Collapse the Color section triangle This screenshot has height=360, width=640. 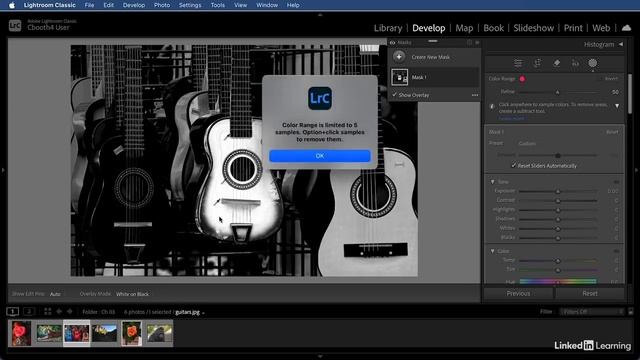coord(492,251)
